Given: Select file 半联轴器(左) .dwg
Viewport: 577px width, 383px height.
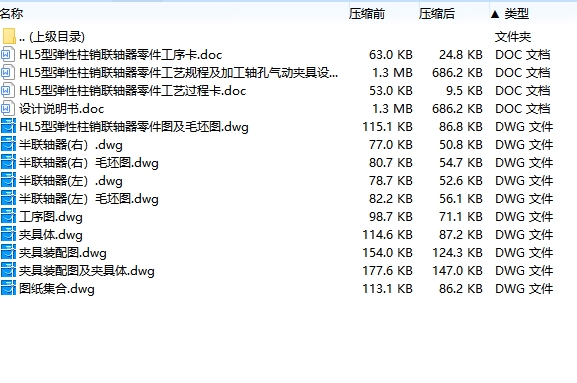Looking at the screenshot, I should coord(71,181).
